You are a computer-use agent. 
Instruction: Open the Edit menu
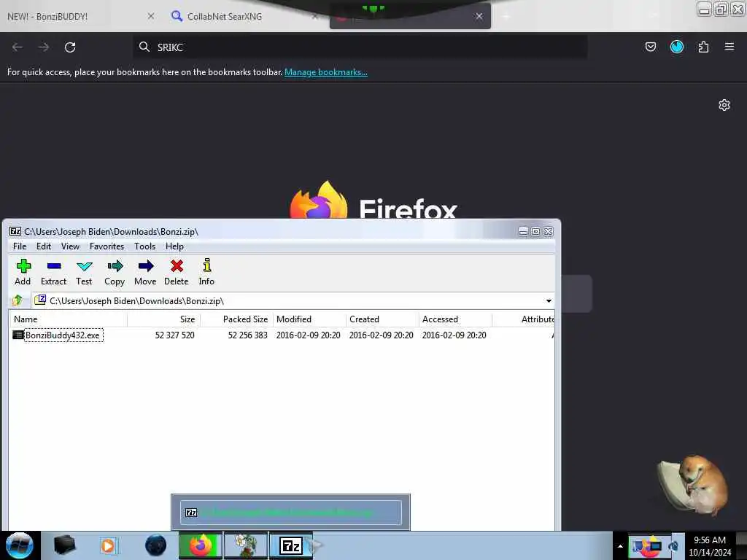tap(43, 246)
